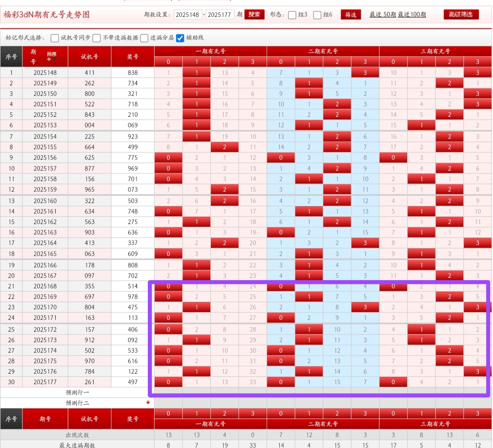The image size is (493, 448).
Task: Click 试机号 value 970 in row 28
Action: coord(89,361)
